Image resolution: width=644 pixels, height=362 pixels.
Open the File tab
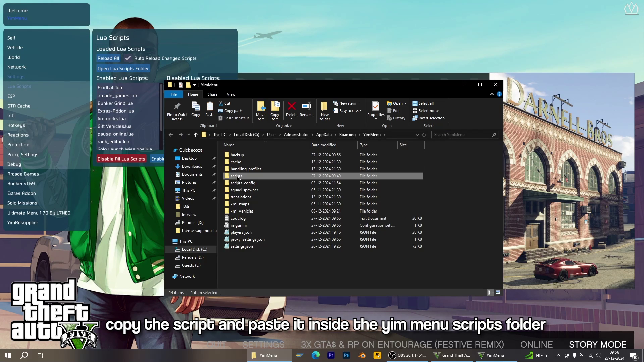point(174,94)
